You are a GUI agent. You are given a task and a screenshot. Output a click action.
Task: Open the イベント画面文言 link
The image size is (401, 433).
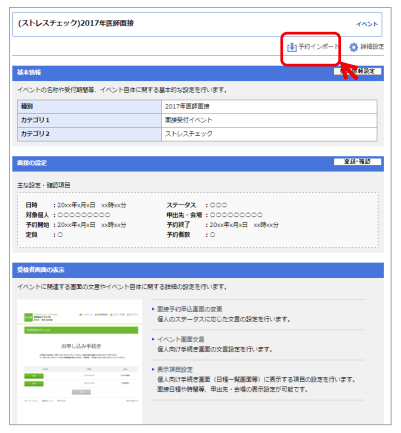tap(180, 339)
